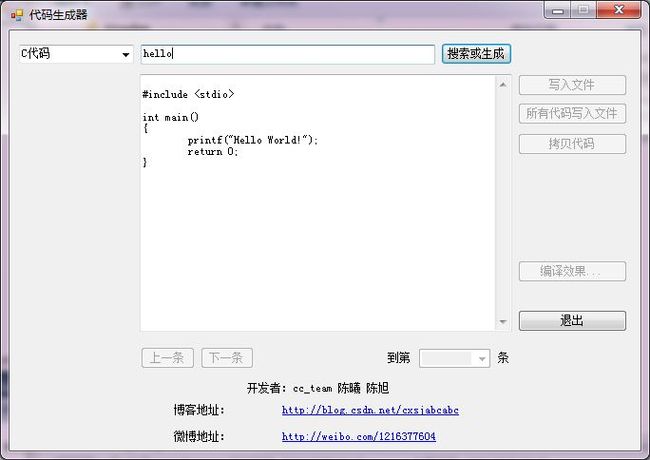This screenshot has width=650, height=460.
Task: Open the weibo.com/1216377604 link
Action: tap(359, 436)
